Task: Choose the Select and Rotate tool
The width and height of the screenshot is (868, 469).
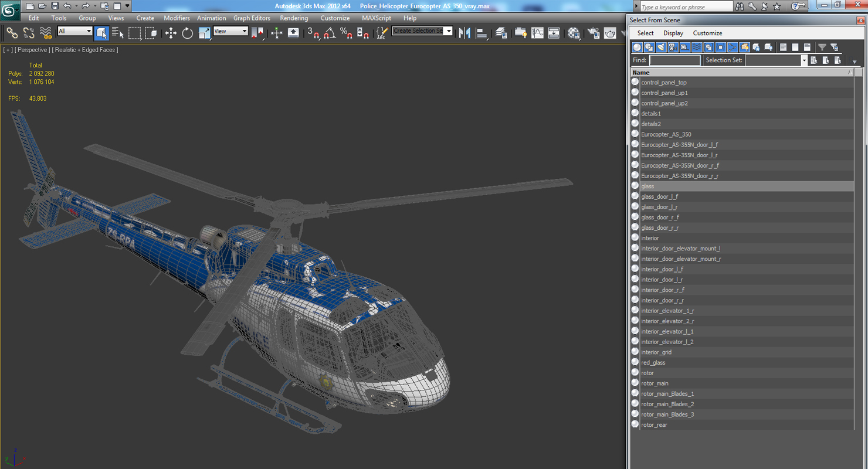Action: click(188, 33)
